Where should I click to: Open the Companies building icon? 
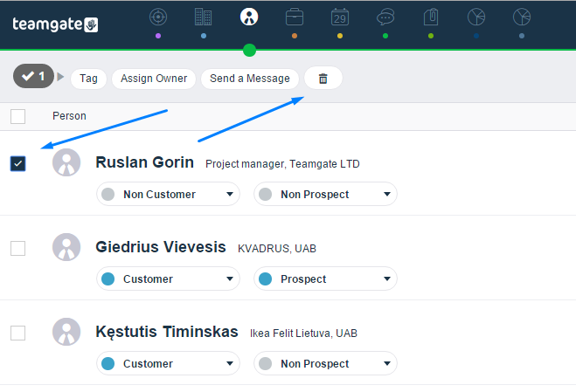[203, 17]
